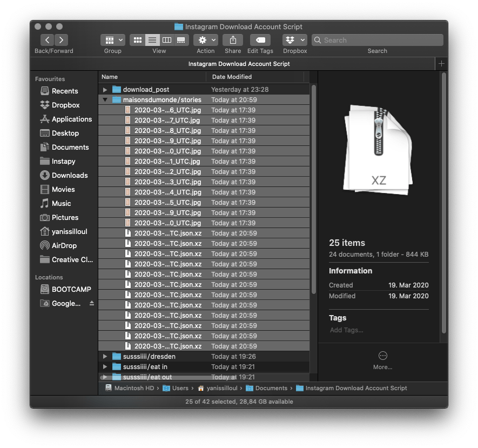The height and width of the screenshot is (448, 478).
Task: Click the horizontal scrollbar of file list
Action: tap(167, 378)
